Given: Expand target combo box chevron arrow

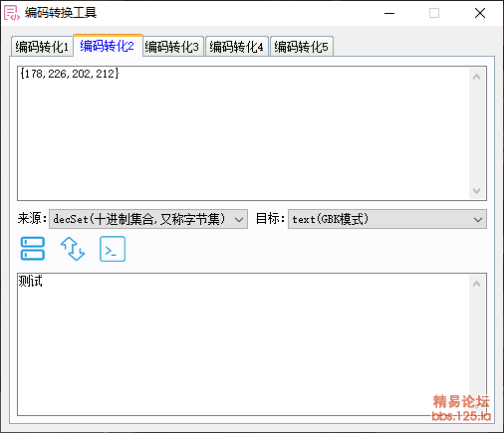Looking at the screenshot, I should 478,220.
